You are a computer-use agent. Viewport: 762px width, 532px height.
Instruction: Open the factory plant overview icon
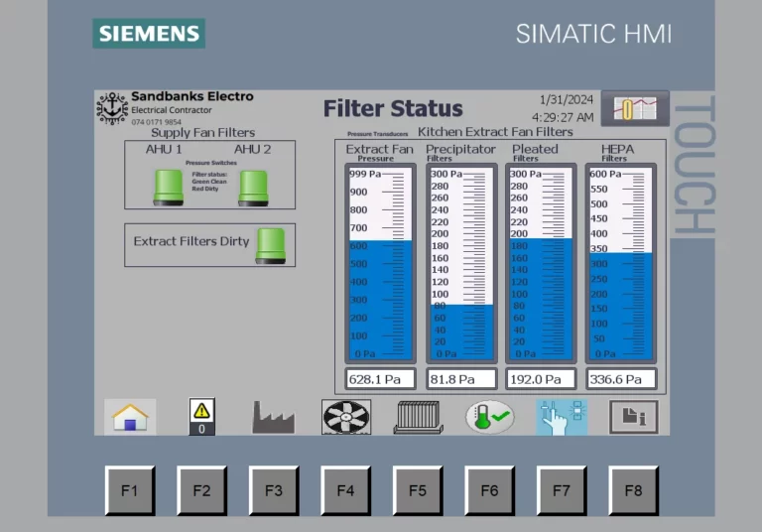(273, 417)
